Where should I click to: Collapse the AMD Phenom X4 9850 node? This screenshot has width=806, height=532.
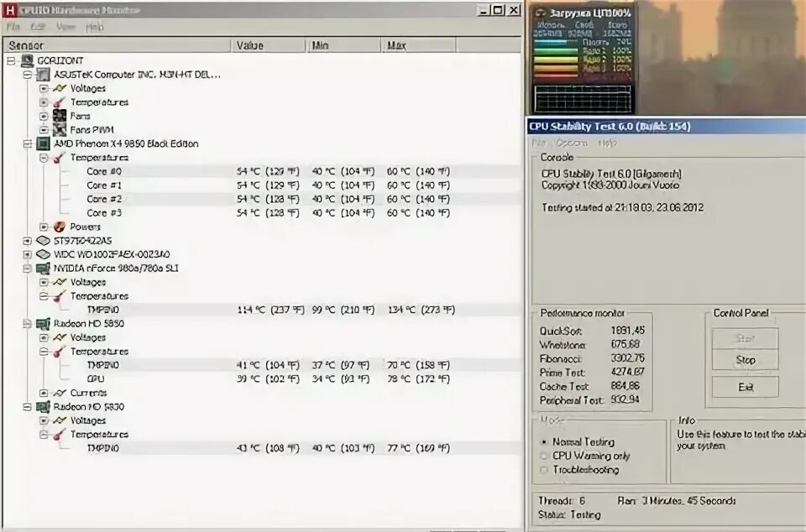pos(28,143)
